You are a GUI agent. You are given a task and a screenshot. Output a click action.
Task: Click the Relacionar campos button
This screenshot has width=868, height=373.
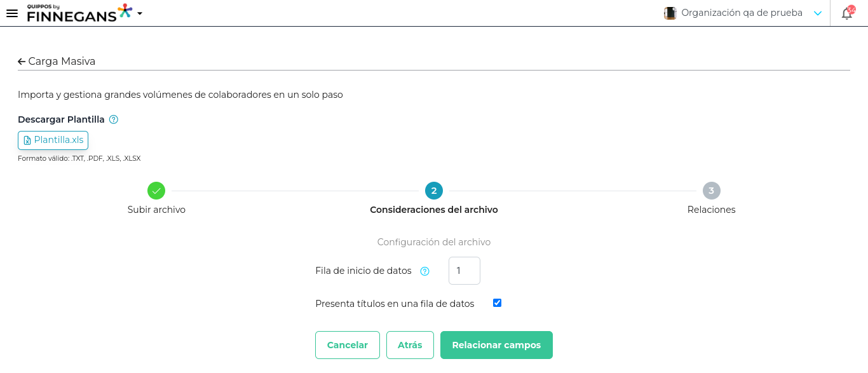coord(496,345)
